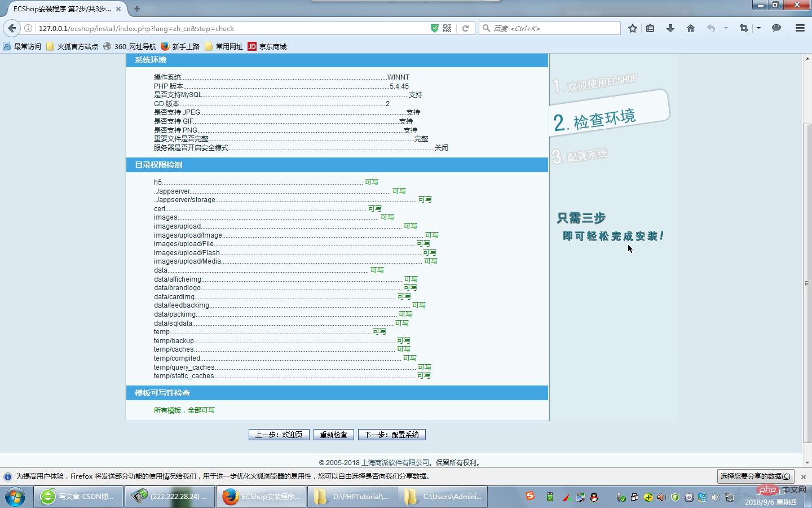
Task: Click the search magnifier icon in search box
Action: click(486, 28)
